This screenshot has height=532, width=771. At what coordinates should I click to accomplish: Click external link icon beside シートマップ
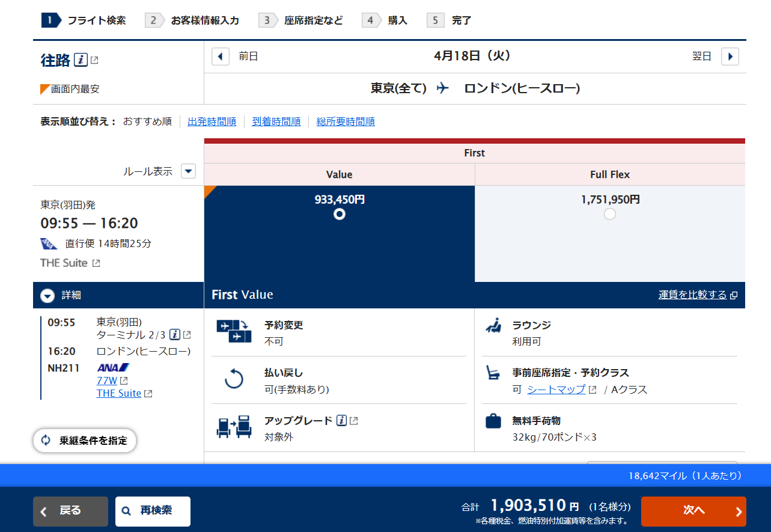[593, 390]
